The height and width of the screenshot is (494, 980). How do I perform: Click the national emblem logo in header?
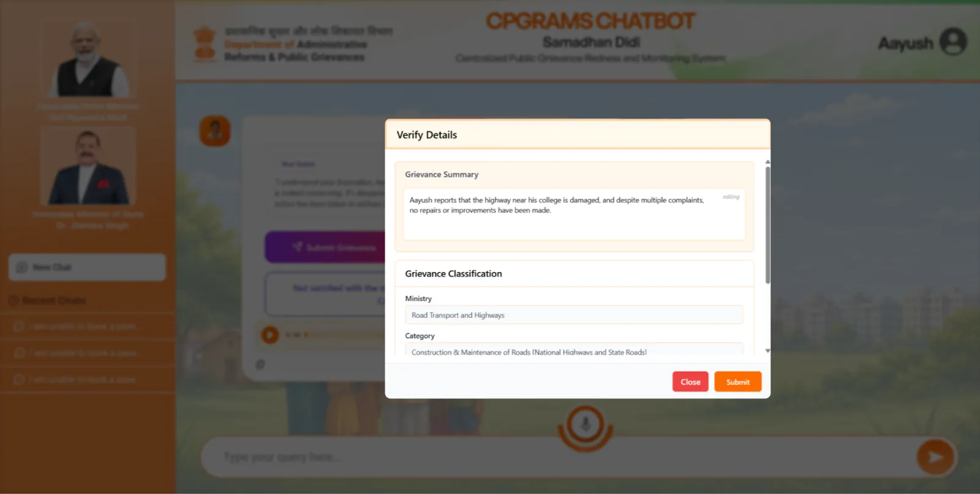(x=205, y=44)
